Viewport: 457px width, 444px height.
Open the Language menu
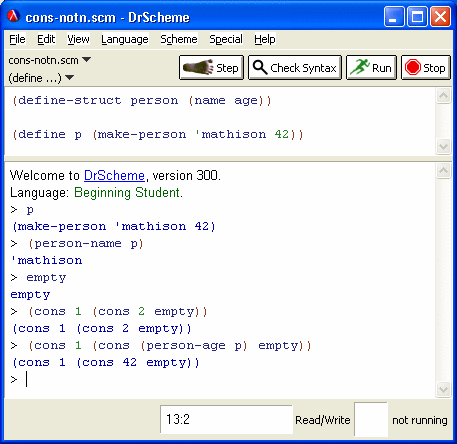tap(125, 39)
